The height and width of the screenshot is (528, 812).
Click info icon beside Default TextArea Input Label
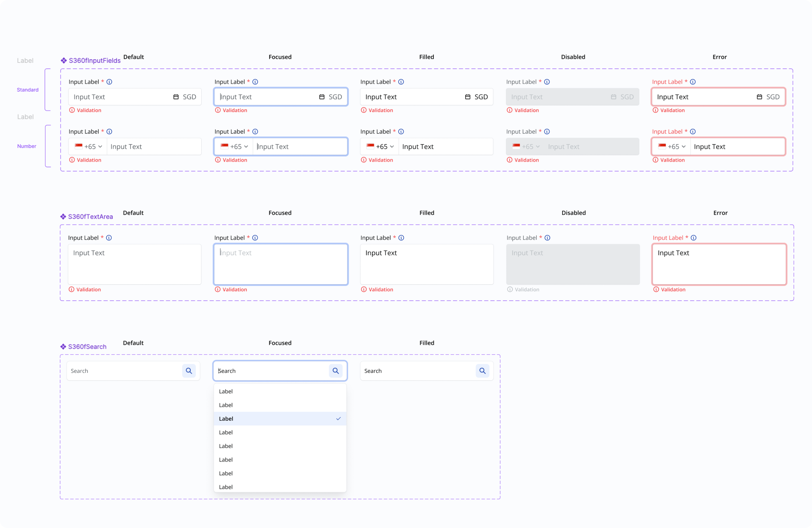109,238
